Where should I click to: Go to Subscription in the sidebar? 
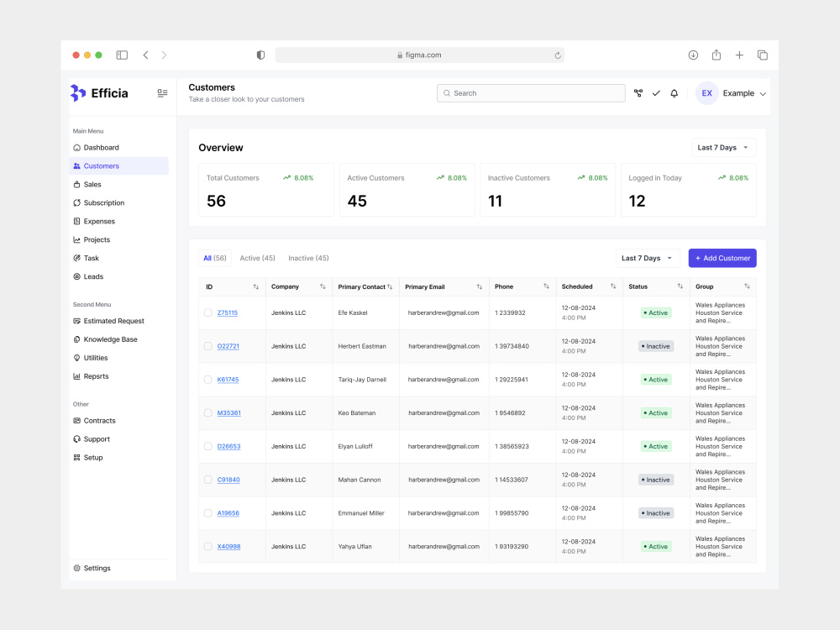point(118,203)
